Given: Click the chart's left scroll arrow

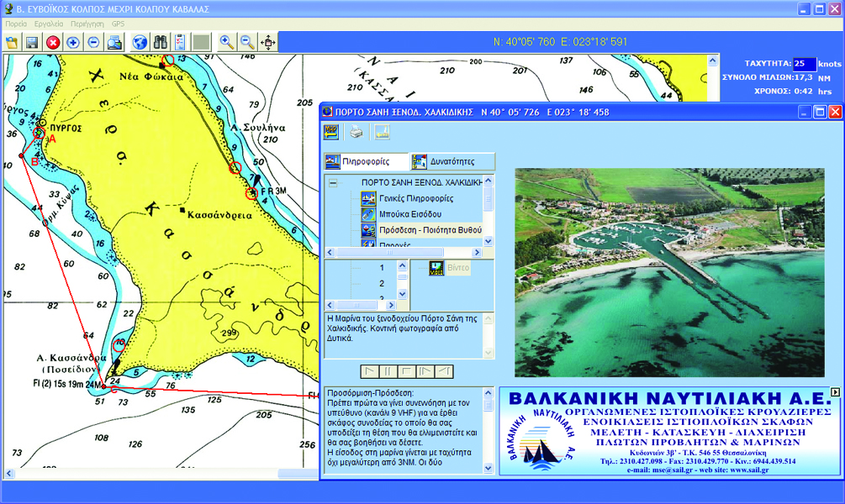Looking at the screenshot, I should tap(9, 473).
